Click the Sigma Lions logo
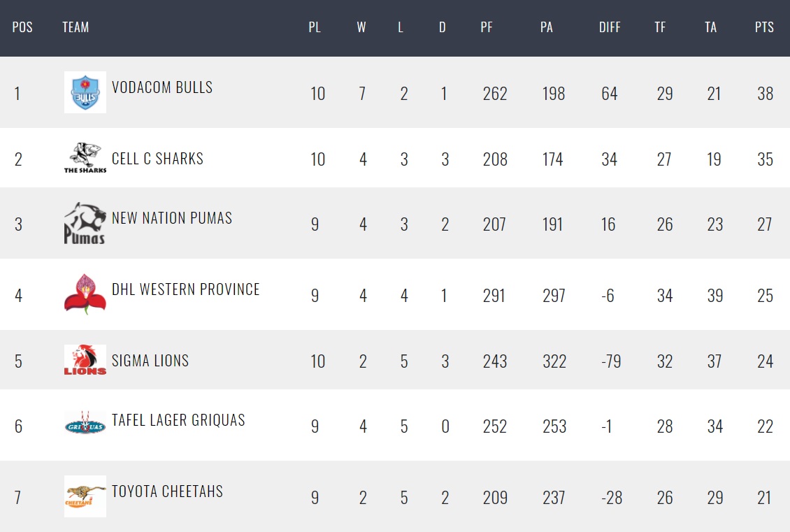The width and height of the screenshot is (790, 532). tap(85, 360)
